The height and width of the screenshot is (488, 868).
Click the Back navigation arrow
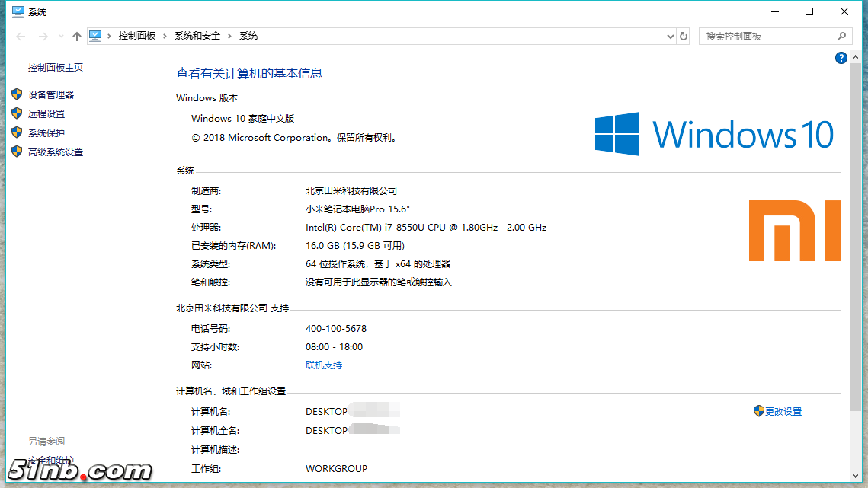click(x=21, y=36)
